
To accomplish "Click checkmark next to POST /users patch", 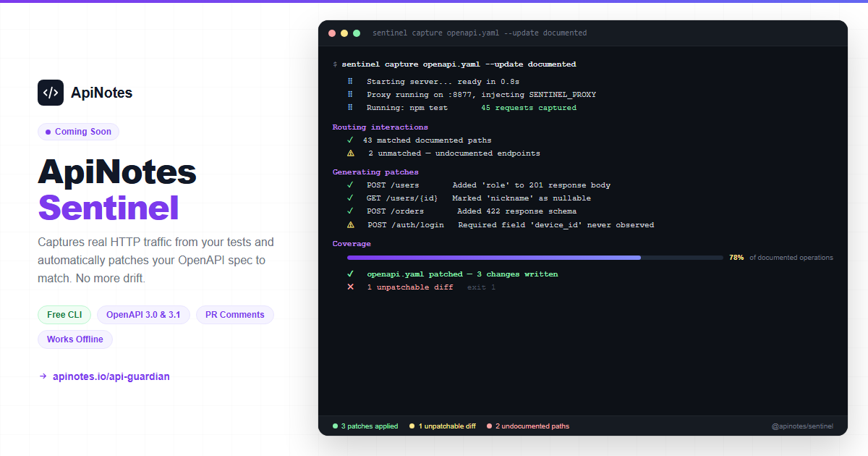I will click(x=350, y=185).
